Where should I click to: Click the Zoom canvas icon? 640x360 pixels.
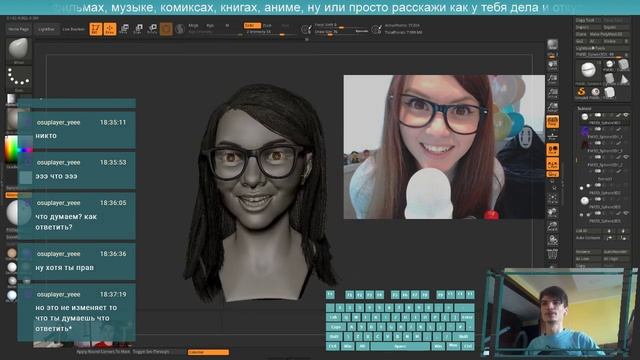pyautogui.click(x=553, y=79)
